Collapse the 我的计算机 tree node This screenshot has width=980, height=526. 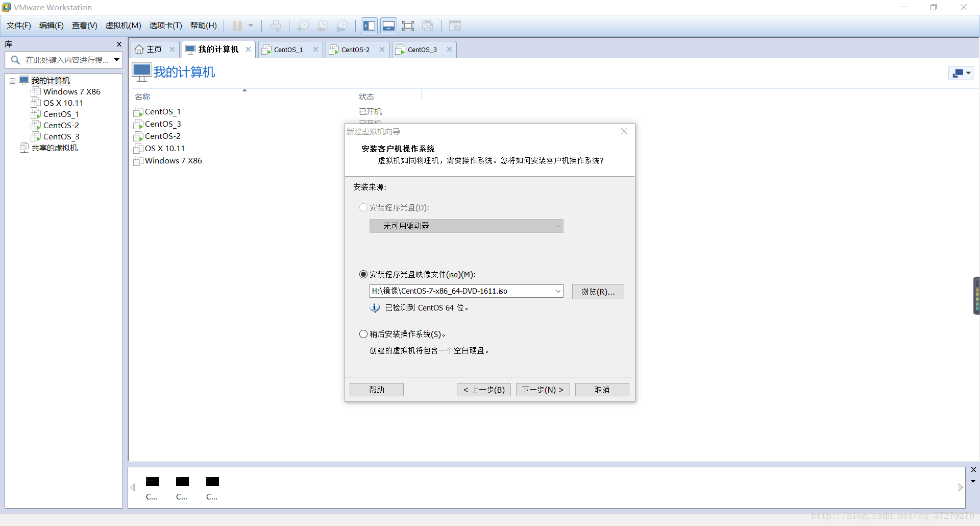(x=12, y=81)
